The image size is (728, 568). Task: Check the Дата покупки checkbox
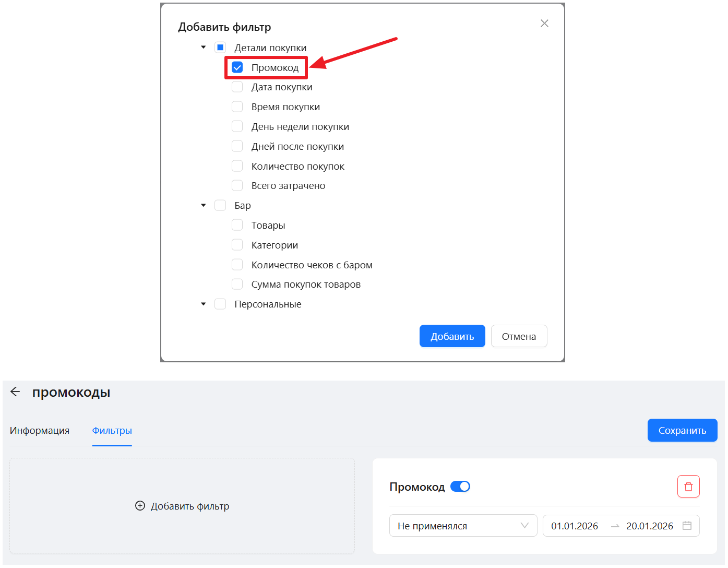[237, 87]
